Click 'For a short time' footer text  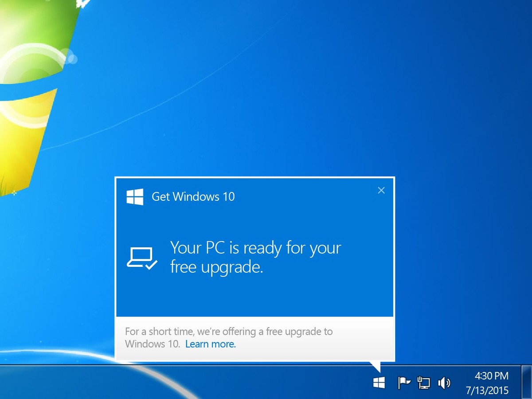[229, 337]
